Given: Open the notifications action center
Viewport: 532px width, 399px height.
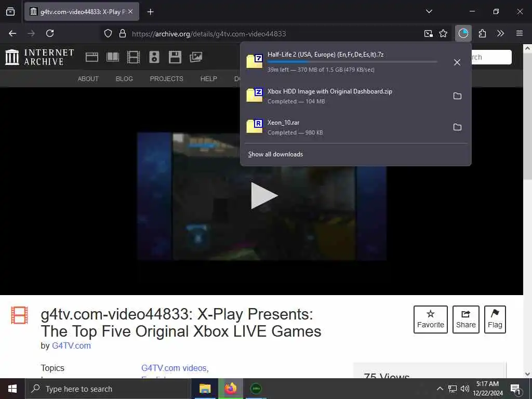Looking at the screenshot, I should click(515, 389).
